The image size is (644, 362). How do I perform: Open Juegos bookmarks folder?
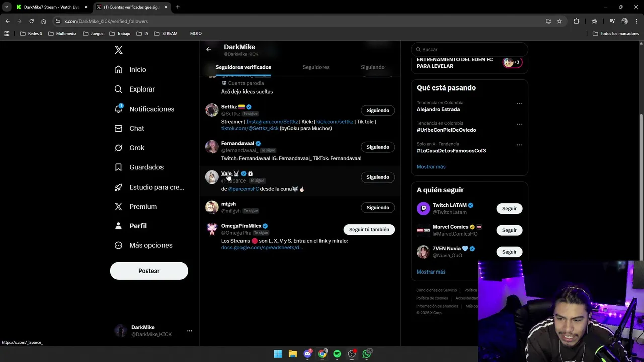93,34
